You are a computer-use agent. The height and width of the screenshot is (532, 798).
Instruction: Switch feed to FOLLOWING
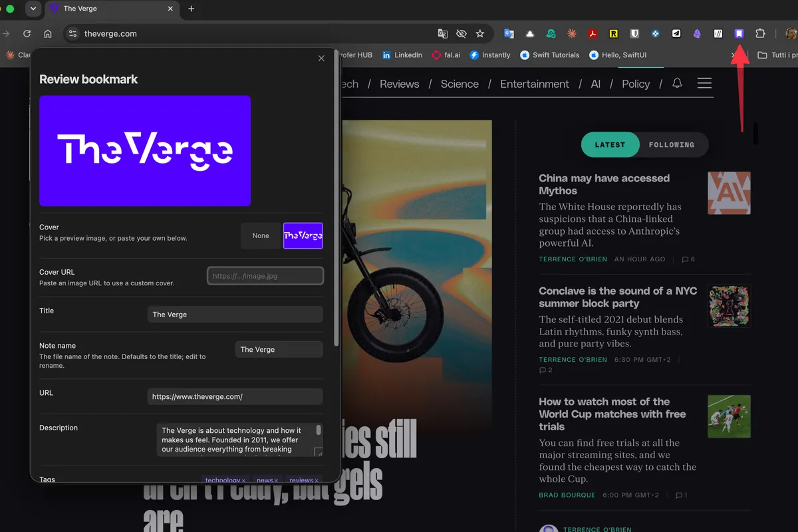[672, 144]
